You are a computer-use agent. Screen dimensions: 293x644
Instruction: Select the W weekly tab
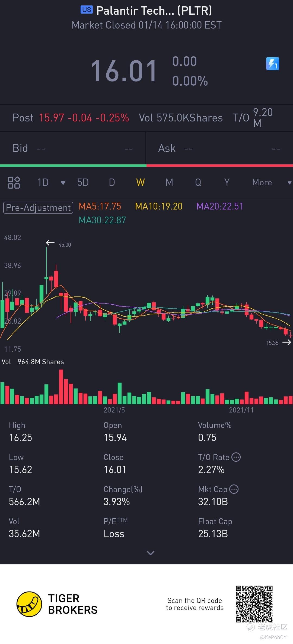(140, 183)
